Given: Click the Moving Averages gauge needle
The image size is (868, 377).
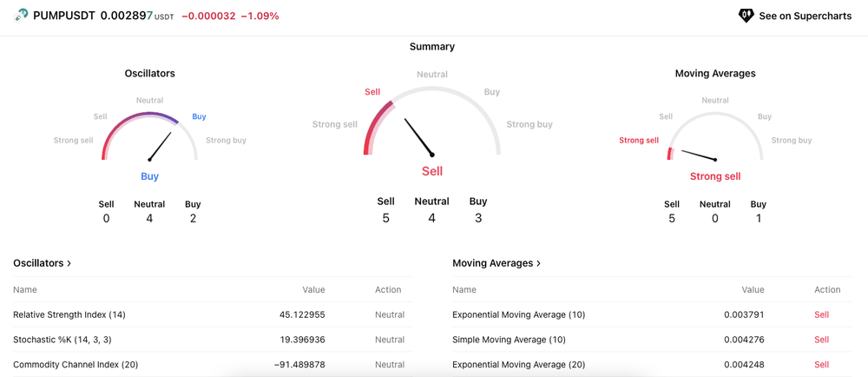Looking at the screenshot, I should tap(699, 155).
